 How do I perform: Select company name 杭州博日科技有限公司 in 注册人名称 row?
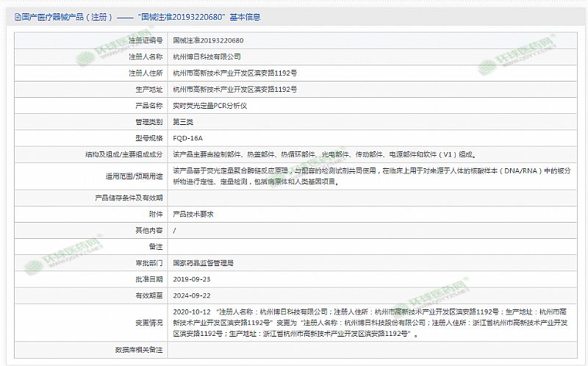pos(207,57)
